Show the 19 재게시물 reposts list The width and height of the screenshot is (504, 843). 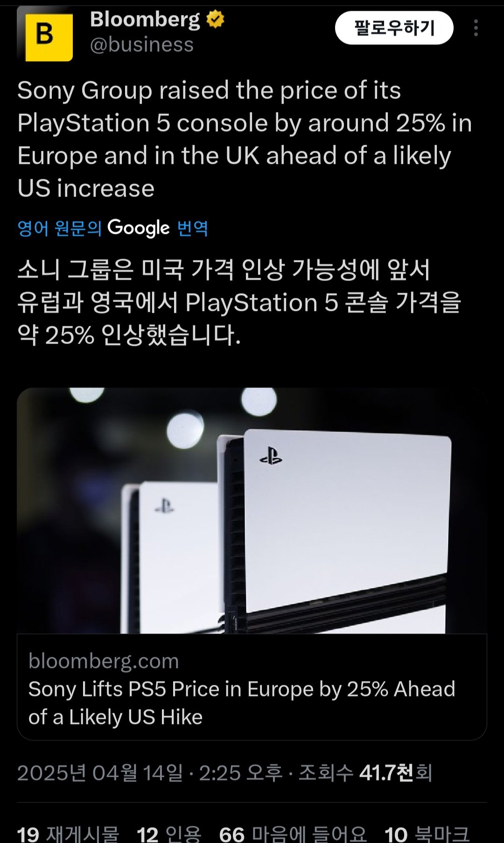coord(68,834)
